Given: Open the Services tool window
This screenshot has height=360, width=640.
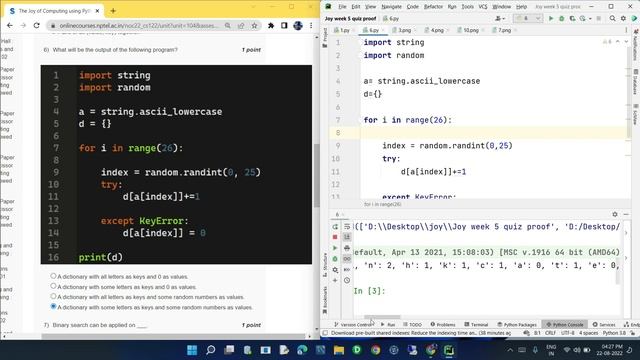Looking at the screenshot, I should coord(604,324).
